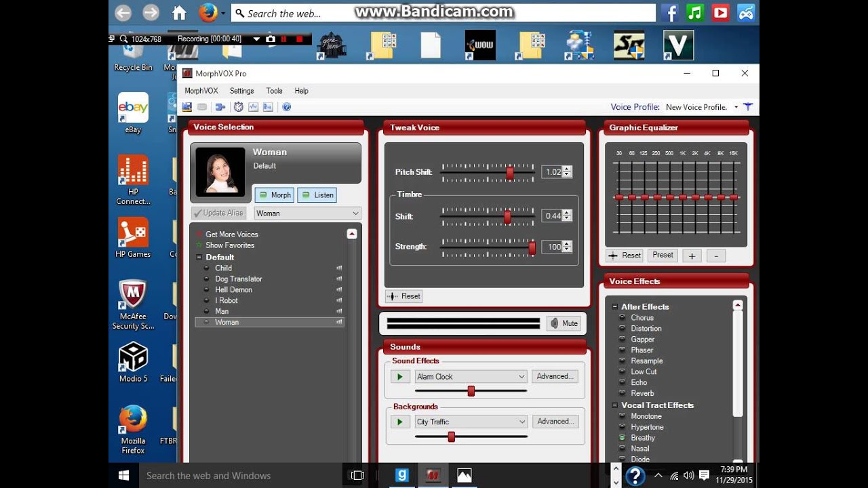Viewport: 868px width, 488px height.
Task: Mute the microphone
Action: tap(564, 323)
